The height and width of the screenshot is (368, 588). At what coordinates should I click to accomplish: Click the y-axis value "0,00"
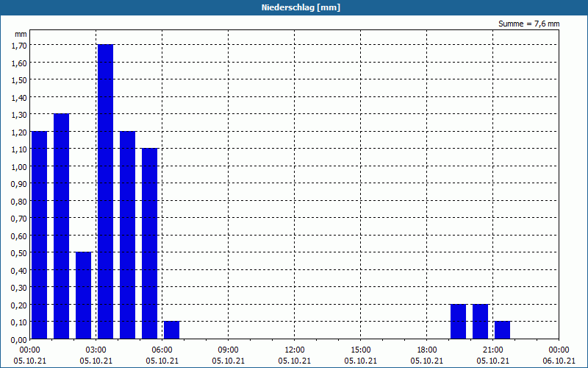point(20,339)
